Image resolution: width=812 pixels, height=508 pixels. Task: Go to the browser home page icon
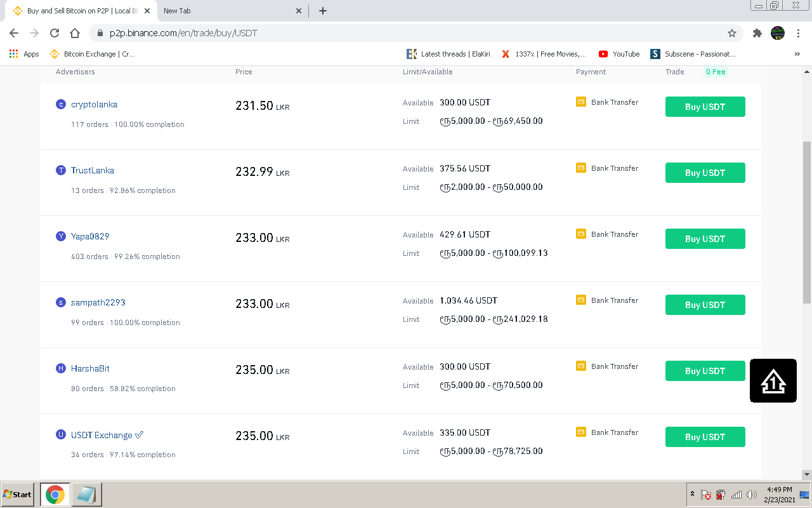[75, 33]
